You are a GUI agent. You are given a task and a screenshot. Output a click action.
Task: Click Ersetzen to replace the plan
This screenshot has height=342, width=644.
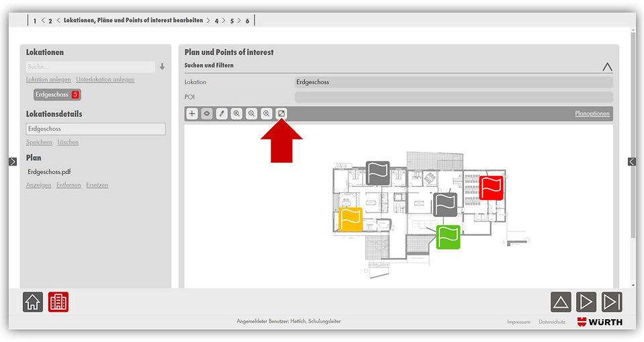coord(97,185)
